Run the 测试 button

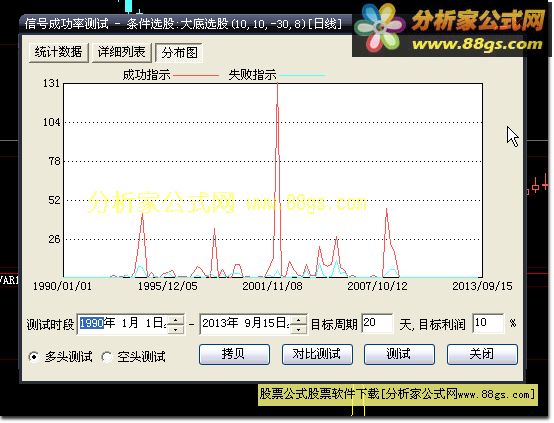coord(399,354)
